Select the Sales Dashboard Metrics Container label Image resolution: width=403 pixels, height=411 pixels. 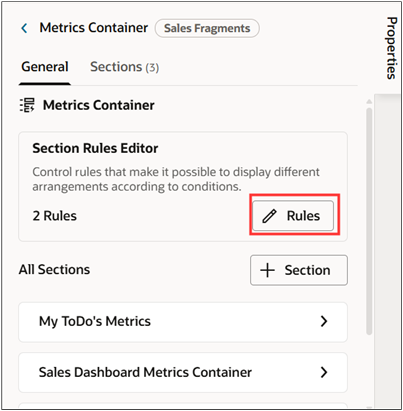[145, 372]
